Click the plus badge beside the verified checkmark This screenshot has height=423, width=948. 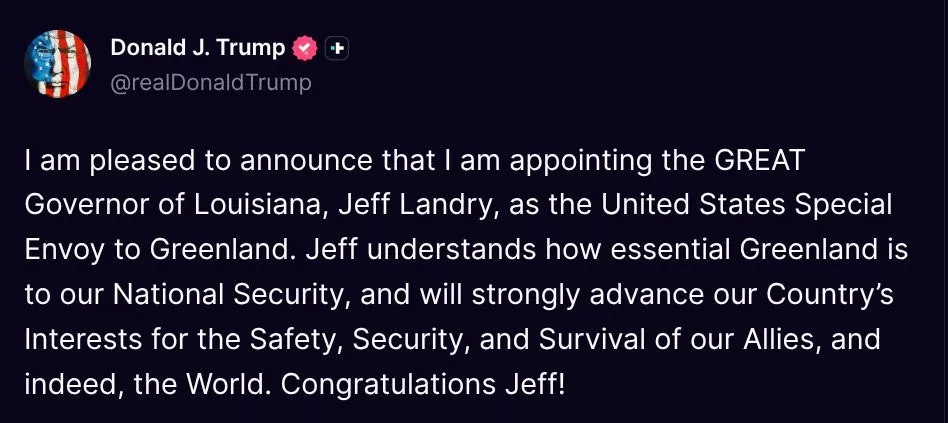point(337,48)
